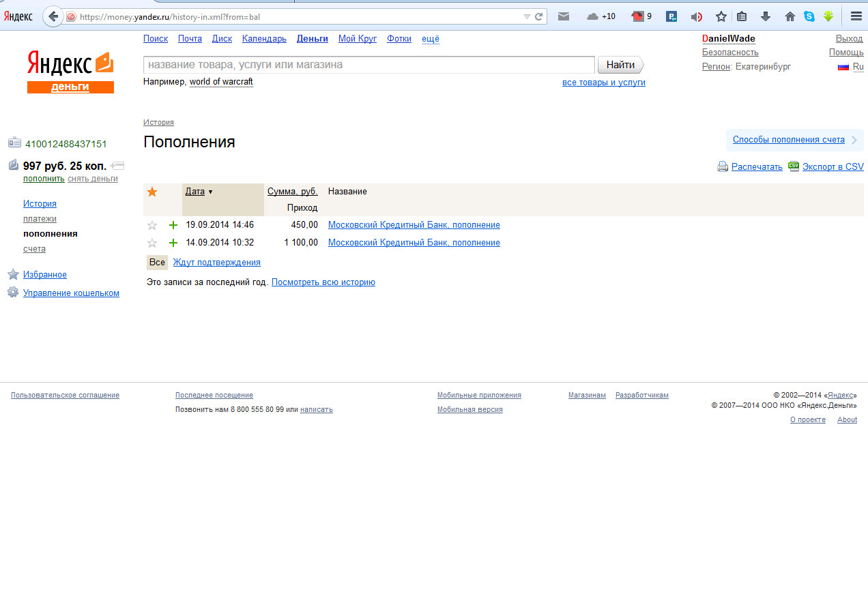Select the Все filter tab
Screen dimensions: 868x607
click(x=157, y=263)
